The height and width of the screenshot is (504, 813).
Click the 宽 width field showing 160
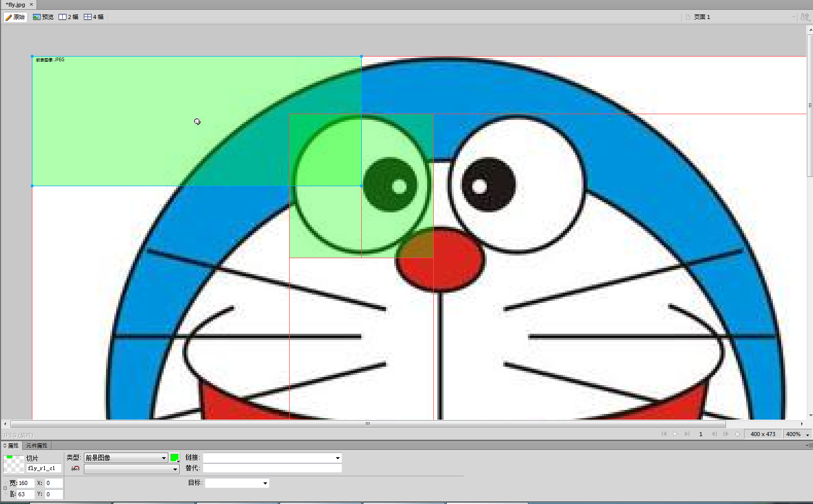click(x=25, y=483)
